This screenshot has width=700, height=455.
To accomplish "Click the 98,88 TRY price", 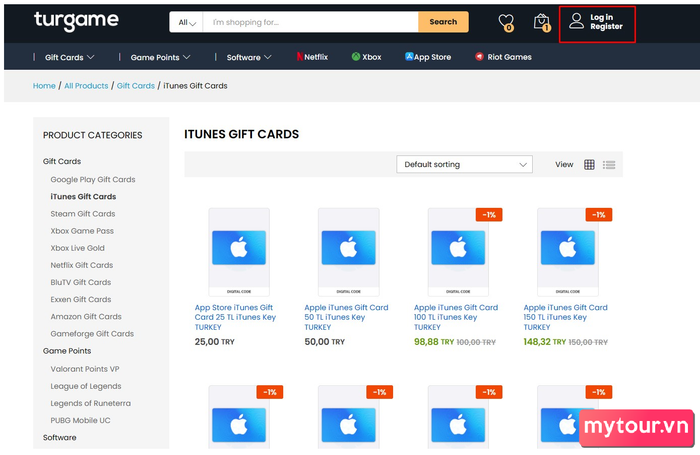I will point(433,342).
